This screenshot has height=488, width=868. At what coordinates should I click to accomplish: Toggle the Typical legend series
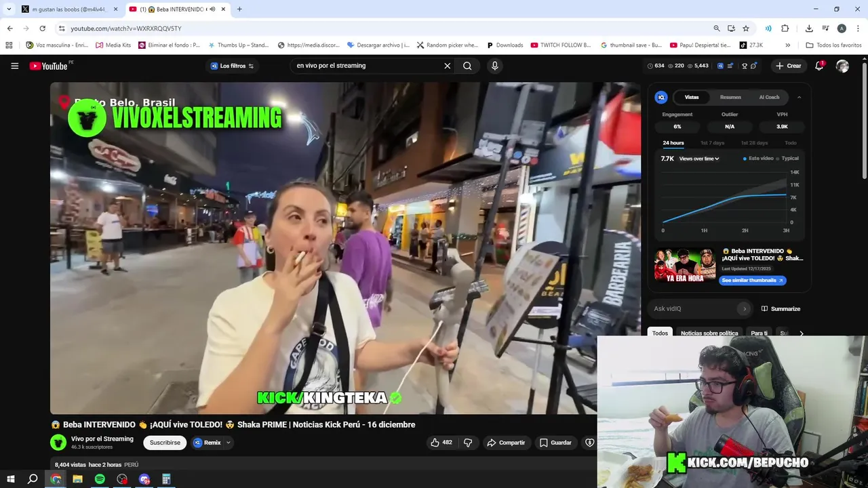pyautogui.click(x=787, y=159)
